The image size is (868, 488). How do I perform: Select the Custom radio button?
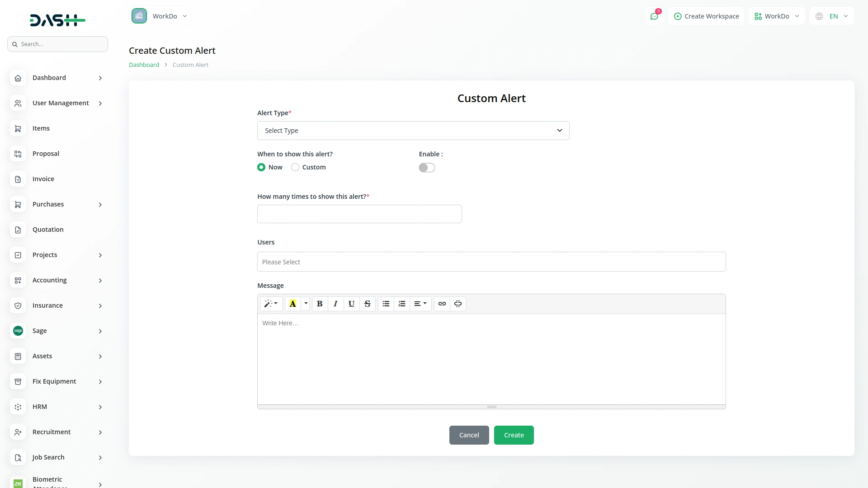pos(296,167)
